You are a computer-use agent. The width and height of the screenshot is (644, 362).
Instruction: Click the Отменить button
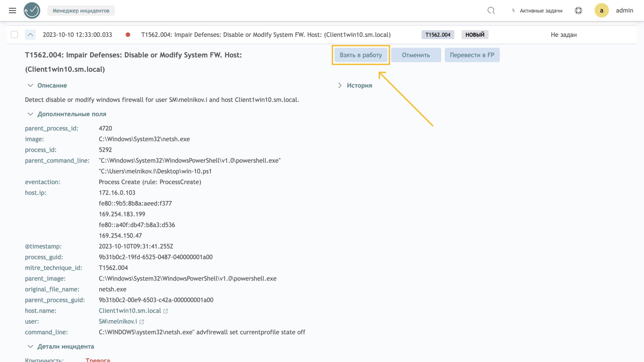click(416, 55)
